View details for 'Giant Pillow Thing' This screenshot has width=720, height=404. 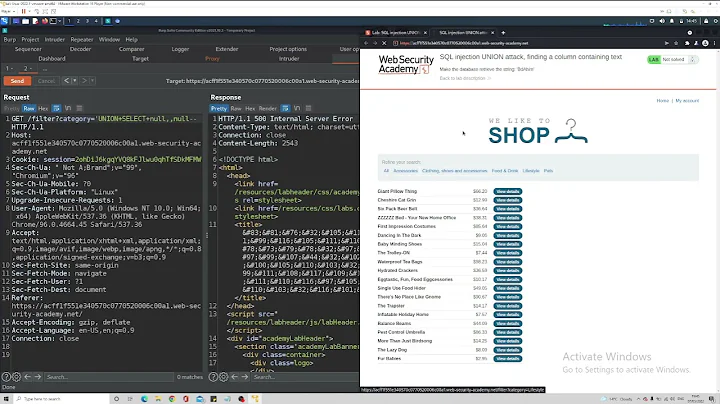(x=507, y=191)
